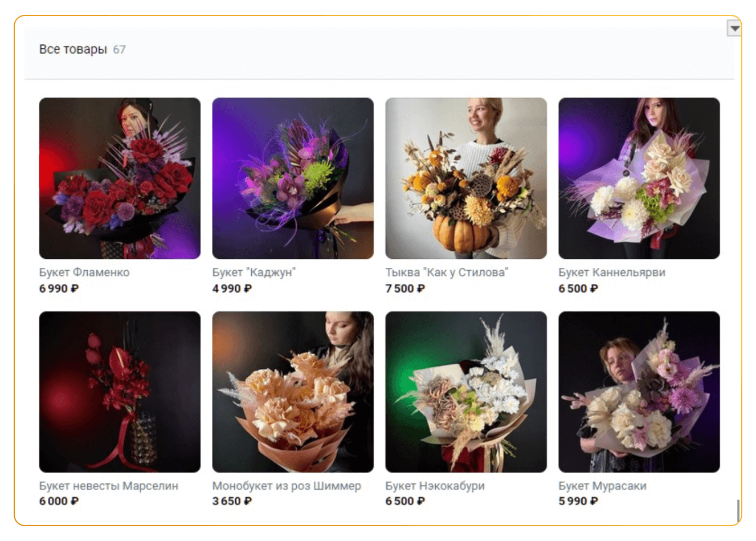The width and height of the screenshot is (756, 541).
Task: Open the Монобукет из роз Шиммер image
Action: [293, 392]
